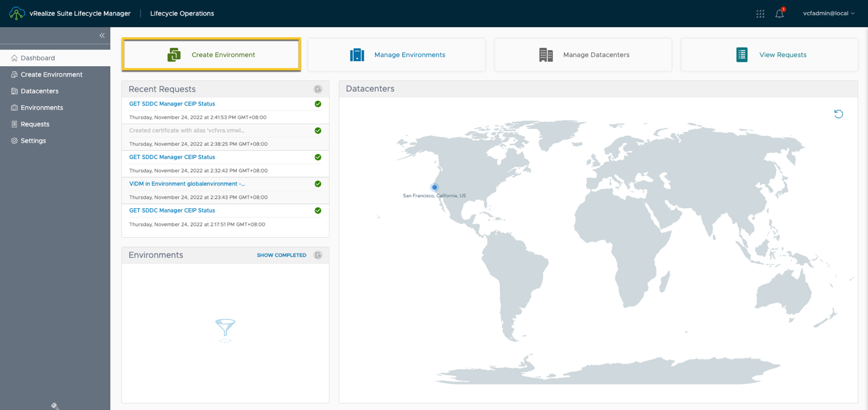Click the Lifecycle Operations header title
The width and height of the screenshot is (868, 410).
(x=182, y=13)
